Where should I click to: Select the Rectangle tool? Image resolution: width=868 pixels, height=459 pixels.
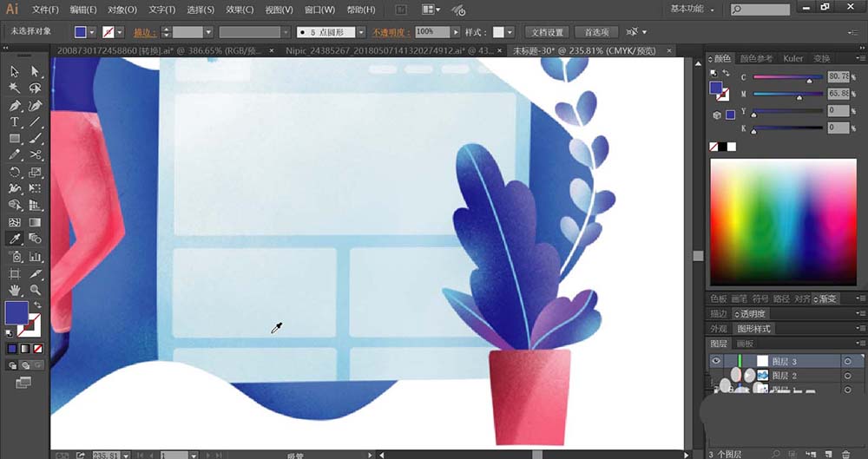click(x=15, y=139)
